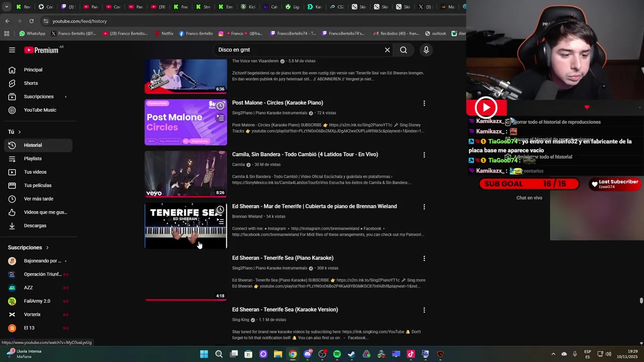Screen dimensions: 644x362
Task: Open the tab search dropdown arrow
Action: point(6,7)
